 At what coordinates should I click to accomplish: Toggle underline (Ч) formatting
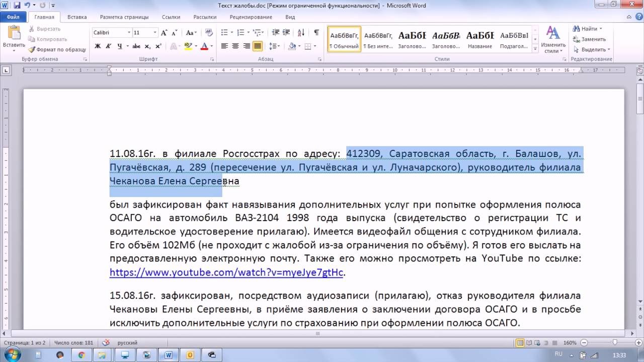(119, 46)
